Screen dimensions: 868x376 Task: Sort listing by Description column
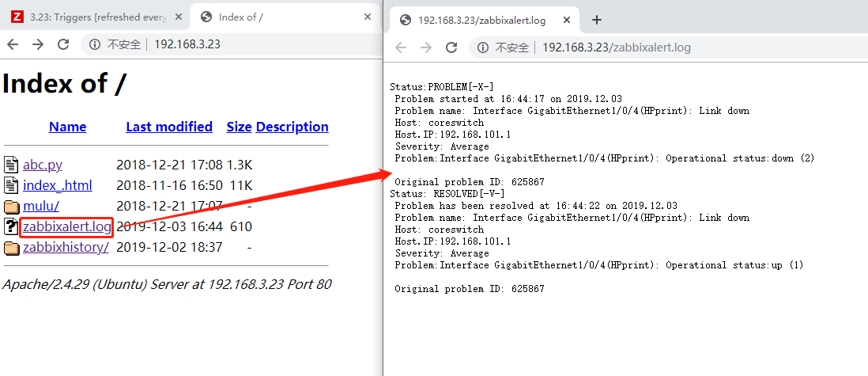tap(292, 127)
